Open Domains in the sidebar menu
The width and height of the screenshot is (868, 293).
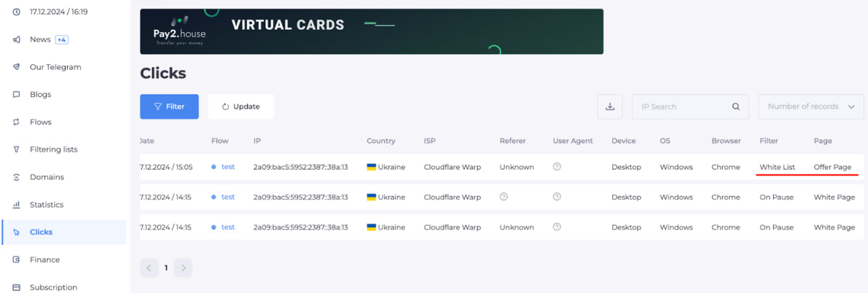[47, 177]
